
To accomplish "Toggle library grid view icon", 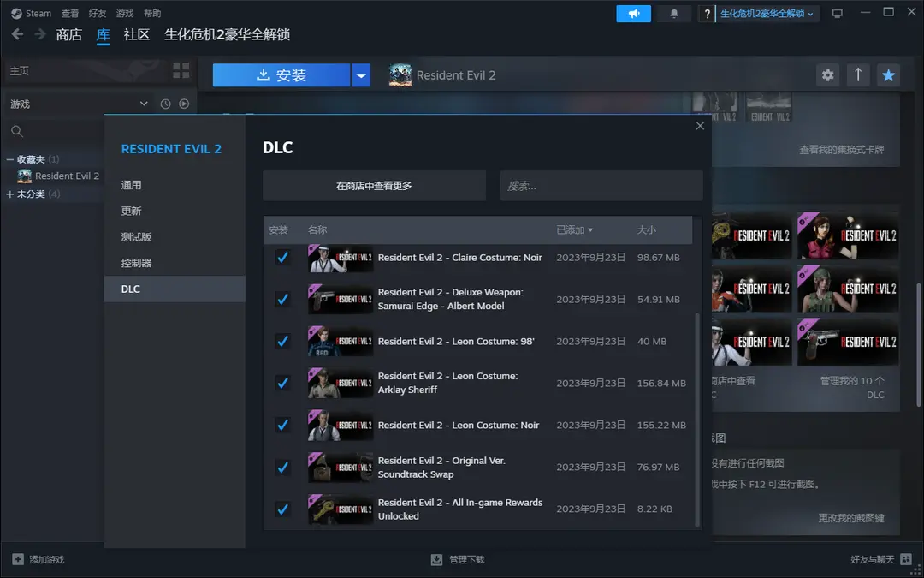I will [x=181, y=71].
